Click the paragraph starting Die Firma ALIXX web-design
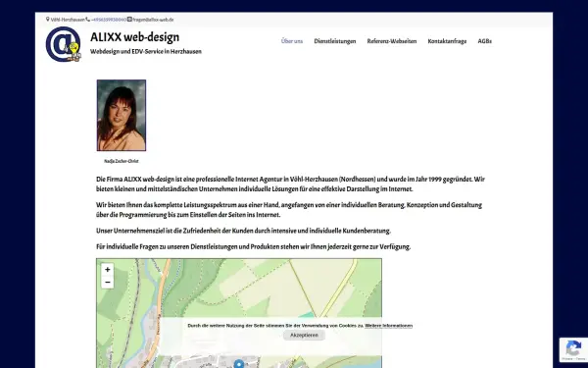The image size is (588, 368). (291, 184)
